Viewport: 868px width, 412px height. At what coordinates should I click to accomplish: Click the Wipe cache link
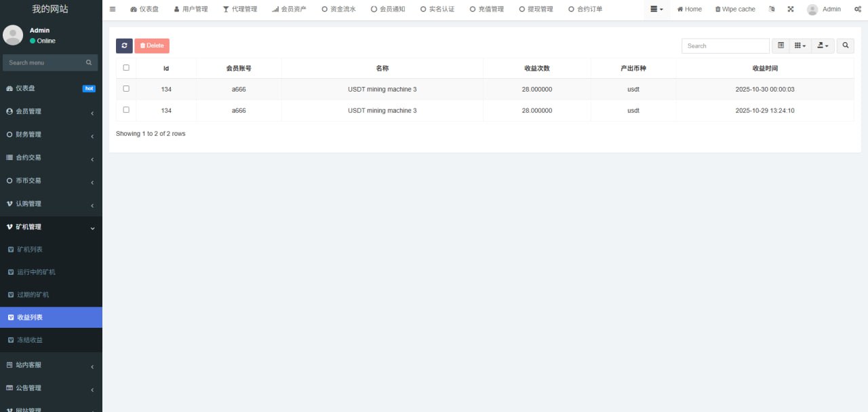point(735,10)
